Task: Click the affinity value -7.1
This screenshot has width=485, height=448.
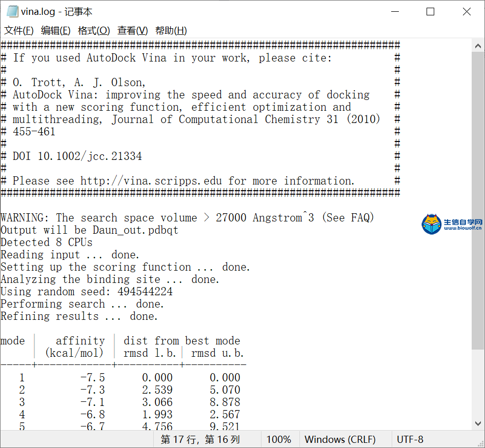Action: [92, 402]
